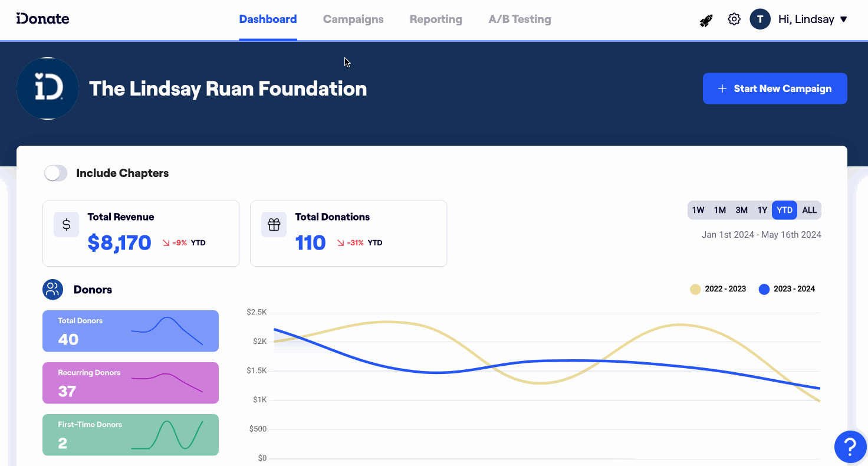Click the iDonate logo
The image size is (868, 466).
click(x=42, y=18)
